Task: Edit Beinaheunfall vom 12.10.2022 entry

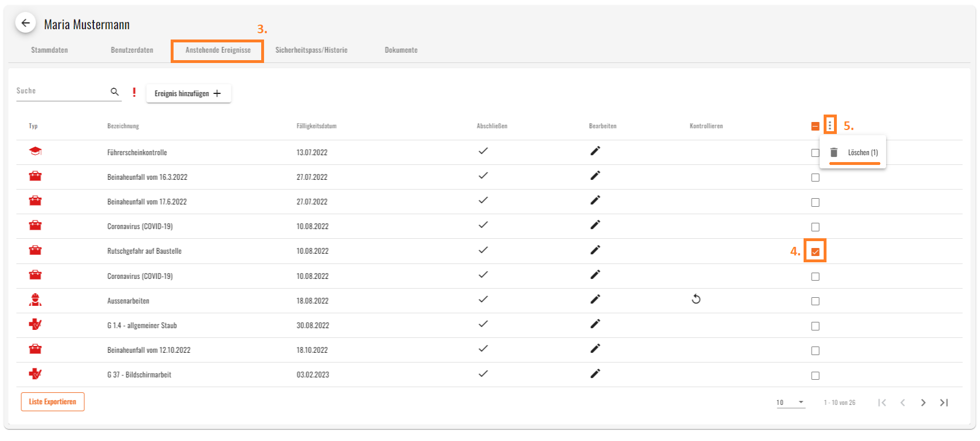Action: [595, 349]
